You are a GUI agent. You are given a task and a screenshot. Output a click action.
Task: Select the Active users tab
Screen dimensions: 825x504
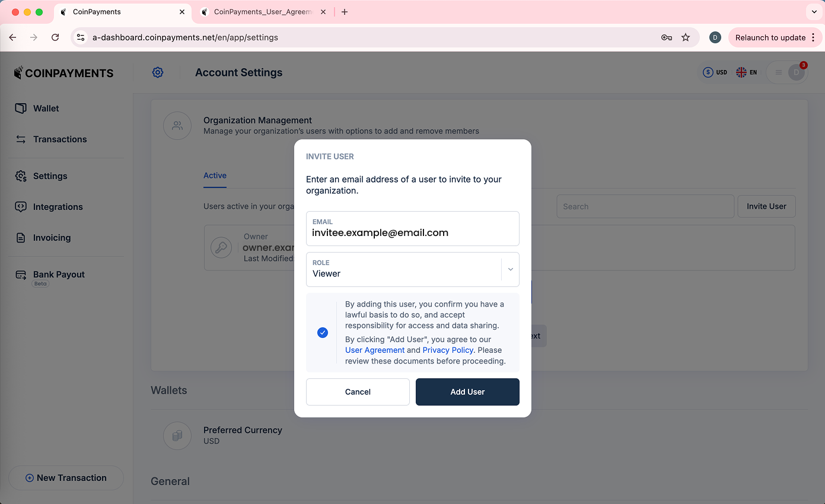coord(215,176)
